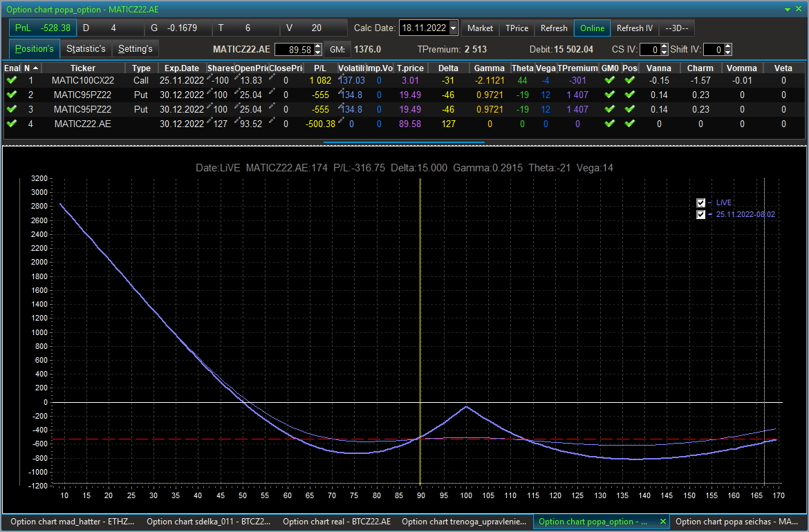Decrease Shift IV value
This screenshot has width=809, height=532.
(x=728, y=53)
